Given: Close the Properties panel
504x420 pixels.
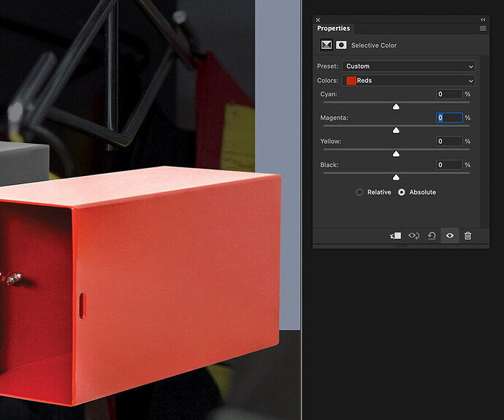Looking at the screenshot, I should 318,20.
